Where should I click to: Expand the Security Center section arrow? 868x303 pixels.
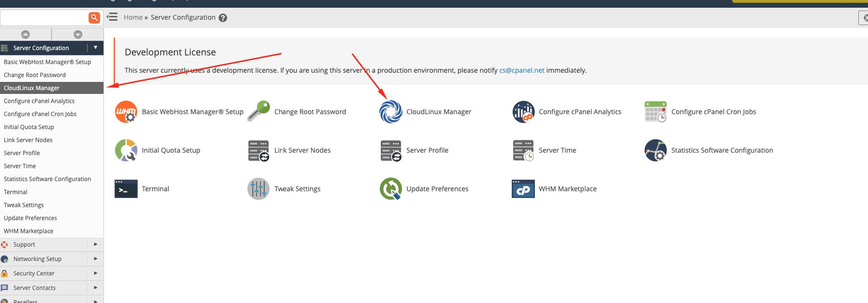tap(95, 273)
